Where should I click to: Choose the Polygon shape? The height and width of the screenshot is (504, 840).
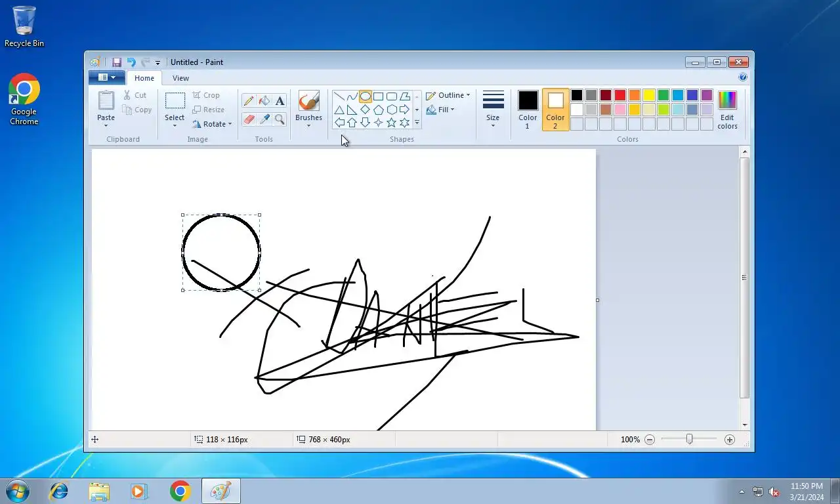405,96
